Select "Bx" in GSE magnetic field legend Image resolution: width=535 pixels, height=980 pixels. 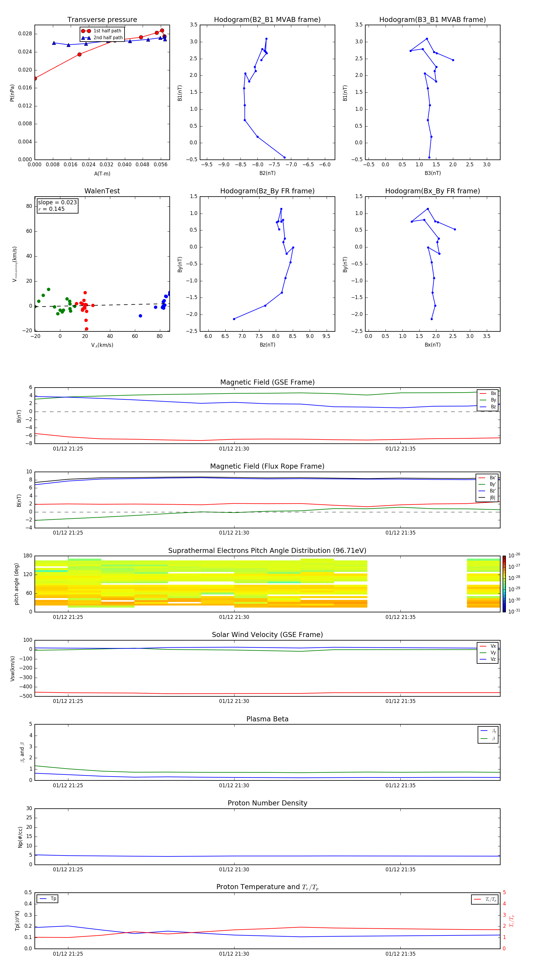point(488,394)
